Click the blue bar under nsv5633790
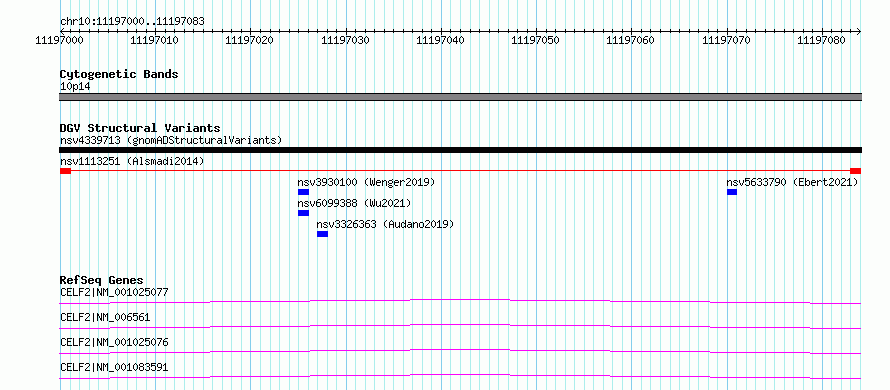Screen dimensions: 890x390 pyautogui.click(x=732, y=192)
